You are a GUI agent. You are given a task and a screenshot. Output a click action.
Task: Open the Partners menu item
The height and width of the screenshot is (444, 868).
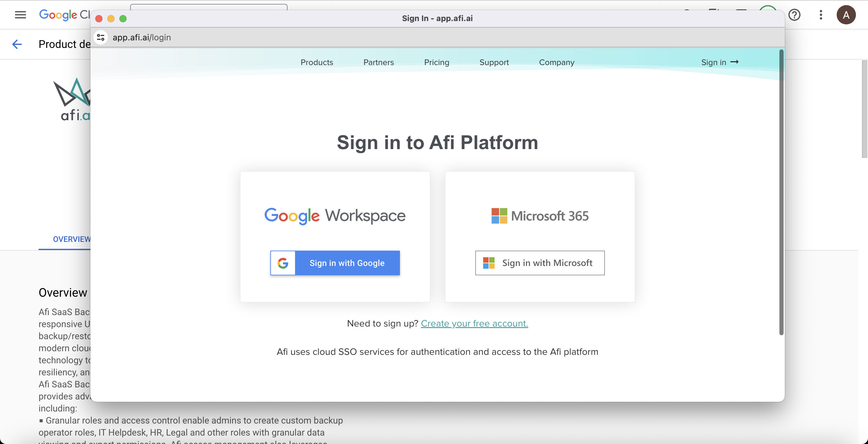379,62
